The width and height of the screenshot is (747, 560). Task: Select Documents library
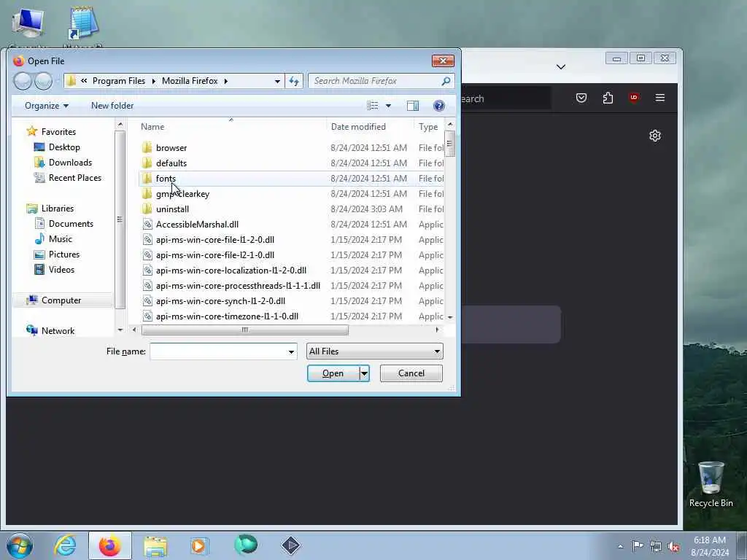pyautogui.click(x=71, y=224)
